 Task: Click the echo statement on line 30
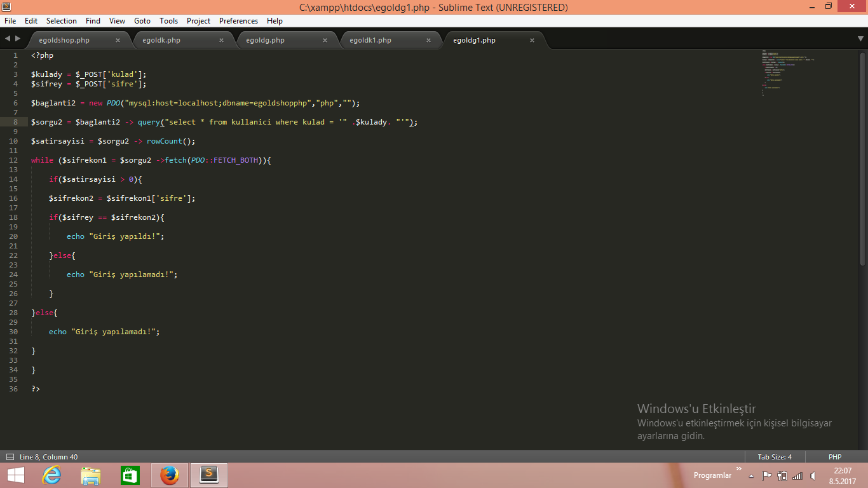tap(104, 332)
